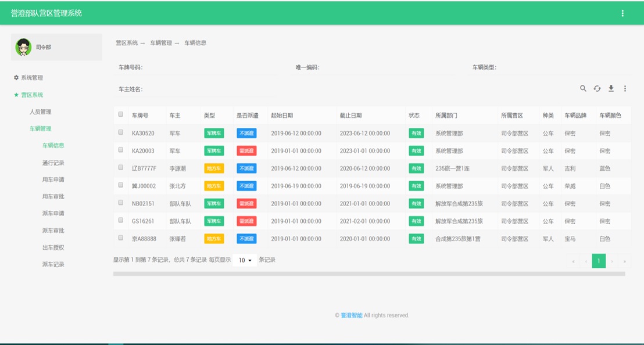The height and width of the screenshot is (345, 644).
Task: Collapse the 车辆管理 submenu
Action: 41,128
